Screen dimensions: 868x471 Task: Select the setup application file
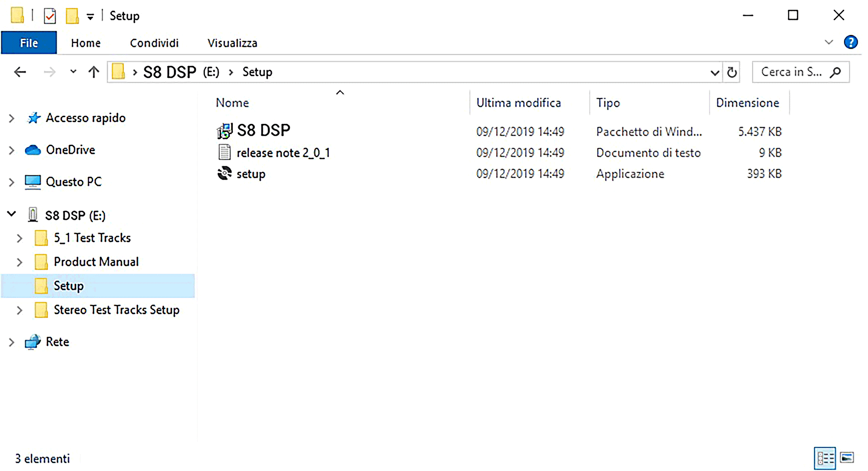(x=250, y=174)
